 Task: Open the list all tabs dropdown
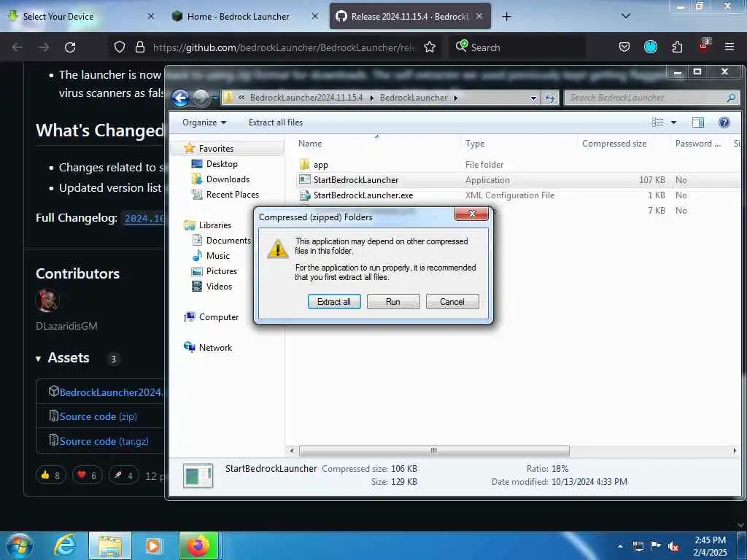(x=625, y=16)
